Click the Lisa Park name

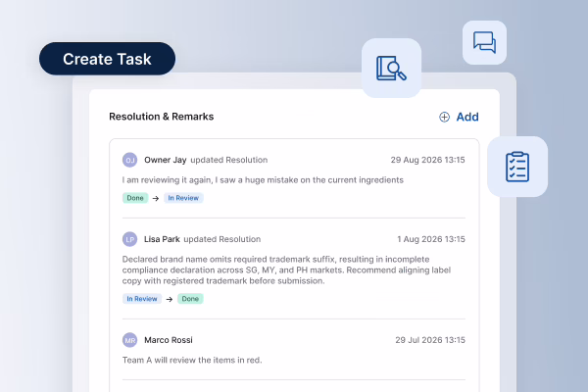click(162, 239)
